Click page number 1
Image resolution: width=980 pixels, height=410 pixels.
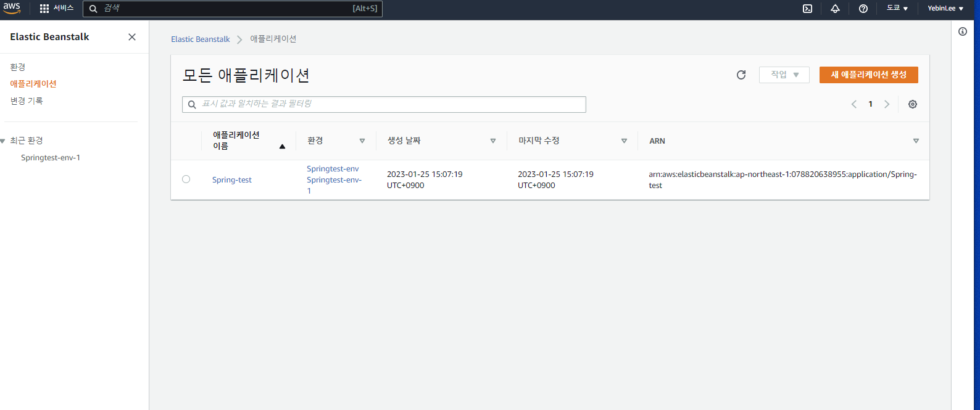(871, 104)
